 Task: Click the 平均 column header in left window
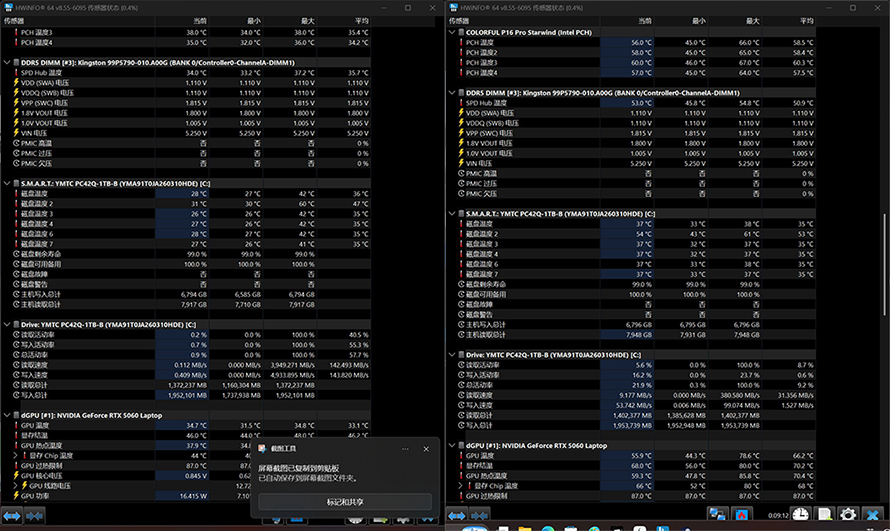pos(361,21)
